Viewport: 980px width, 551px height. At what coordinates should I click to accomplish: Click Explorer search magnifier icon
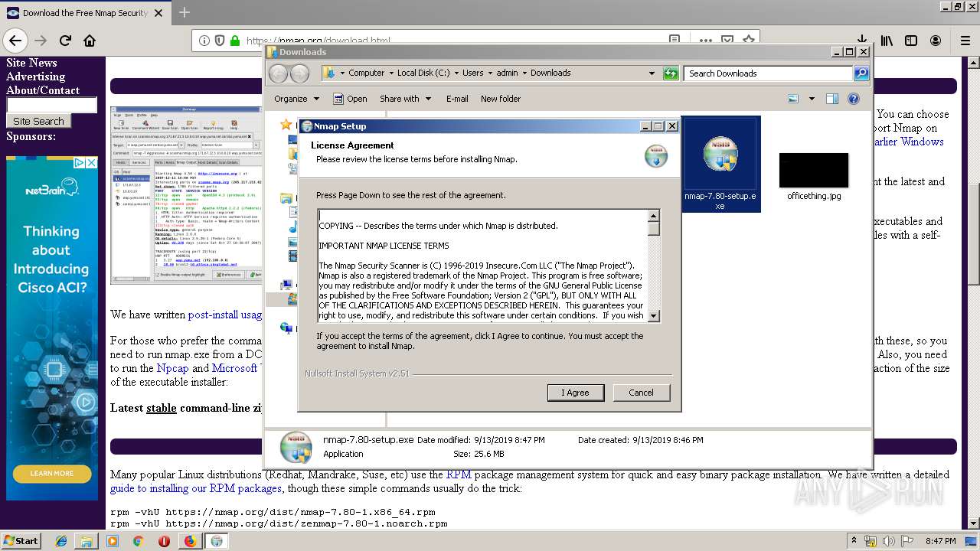coord(861,73)
